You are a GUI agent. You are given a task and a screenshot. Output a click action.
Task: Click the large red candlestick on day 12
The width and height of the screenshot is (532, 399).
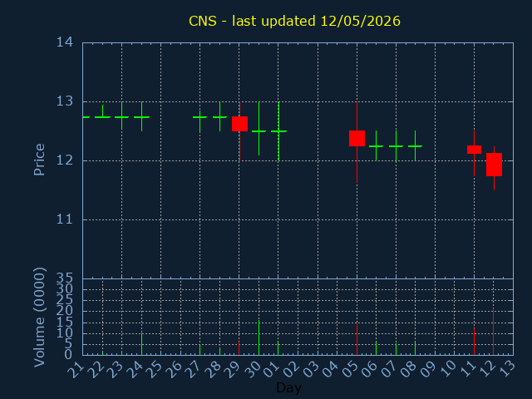(x=494, y=165)
